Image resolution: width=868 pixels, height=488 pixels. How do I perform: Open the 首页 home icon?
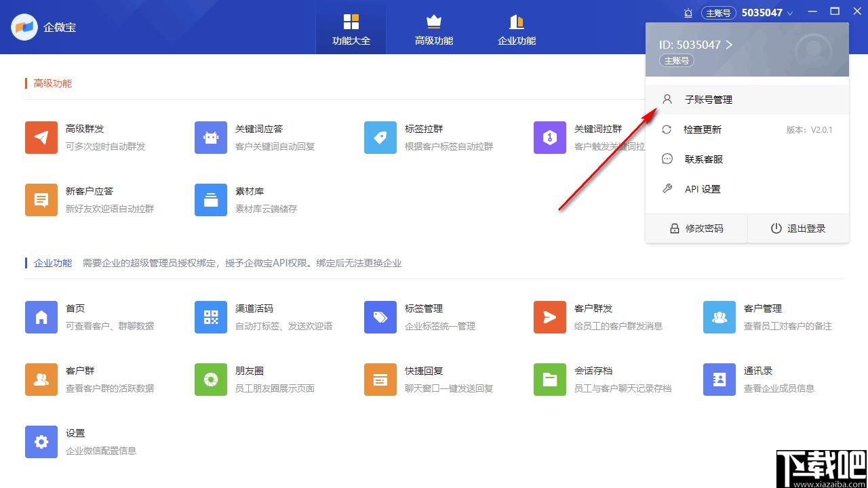(x=41, y=317)
